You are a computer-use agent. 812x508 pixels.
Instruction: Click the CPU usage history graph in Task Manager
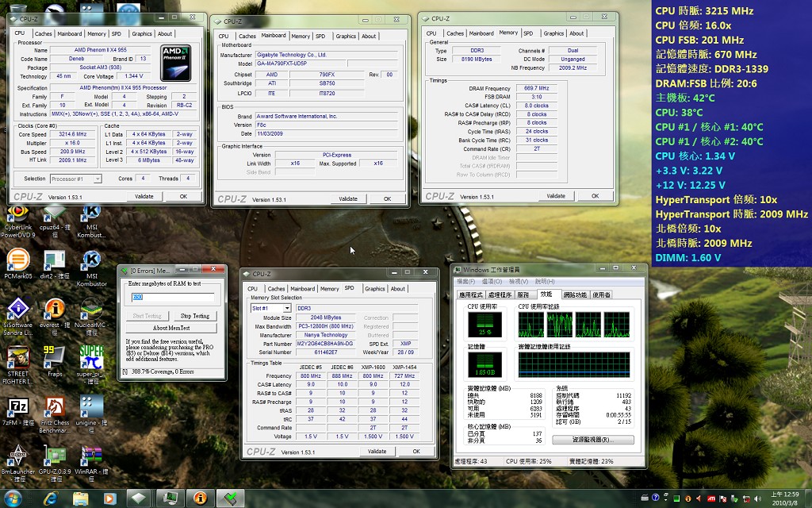(x=574, y=325)
